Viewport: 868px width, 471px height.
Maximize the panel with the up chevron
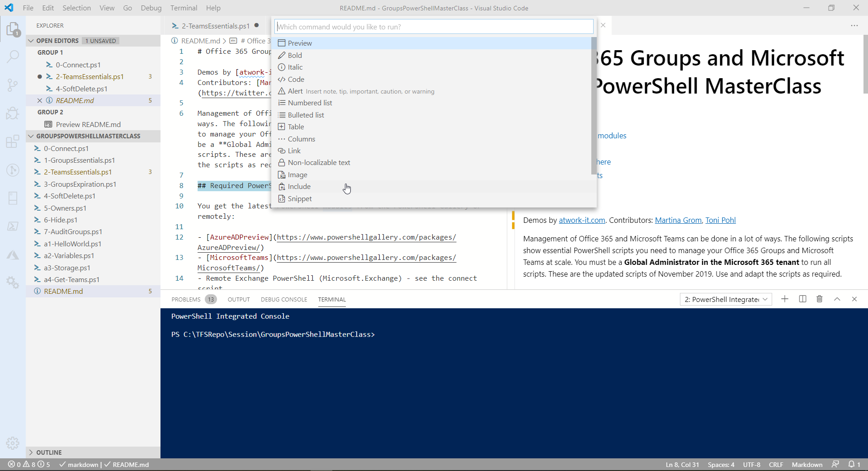click(837, 299)
